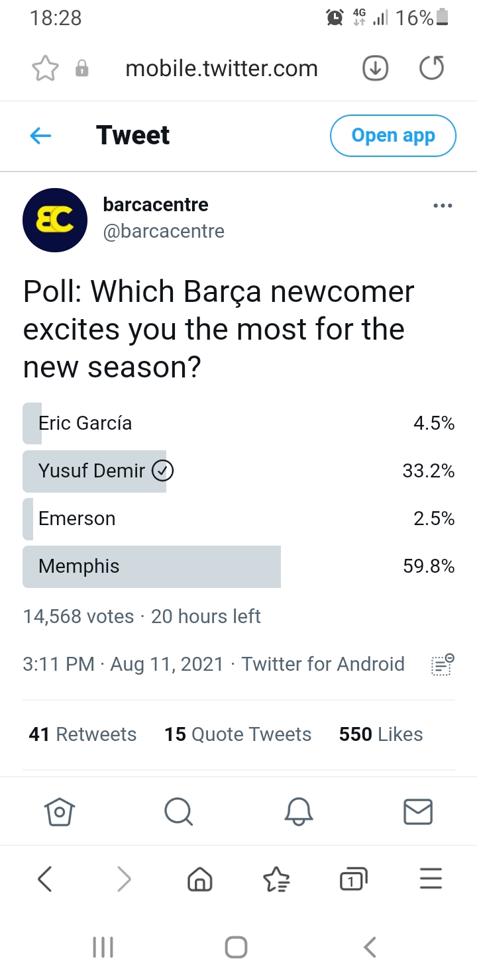Reload the page with the refresh icon

pyautogui.click(x=432, y=68)
